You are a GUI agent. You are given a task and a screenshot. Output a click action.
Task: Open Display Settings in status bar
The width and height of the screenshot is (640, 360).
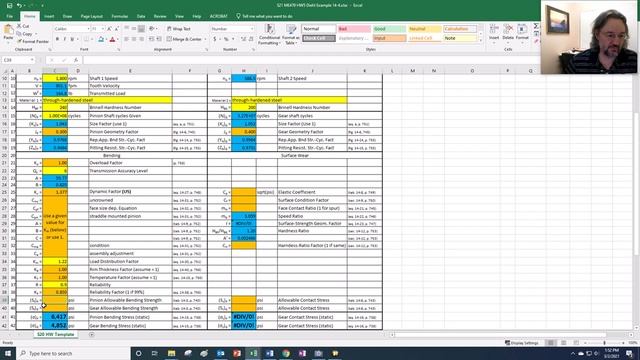click(521, 343)
